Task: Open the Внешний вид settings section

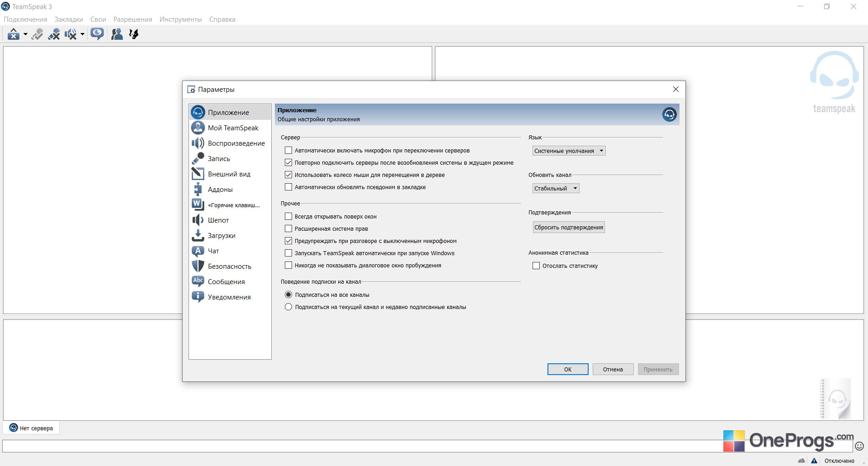Action: (x=230, y=174)
